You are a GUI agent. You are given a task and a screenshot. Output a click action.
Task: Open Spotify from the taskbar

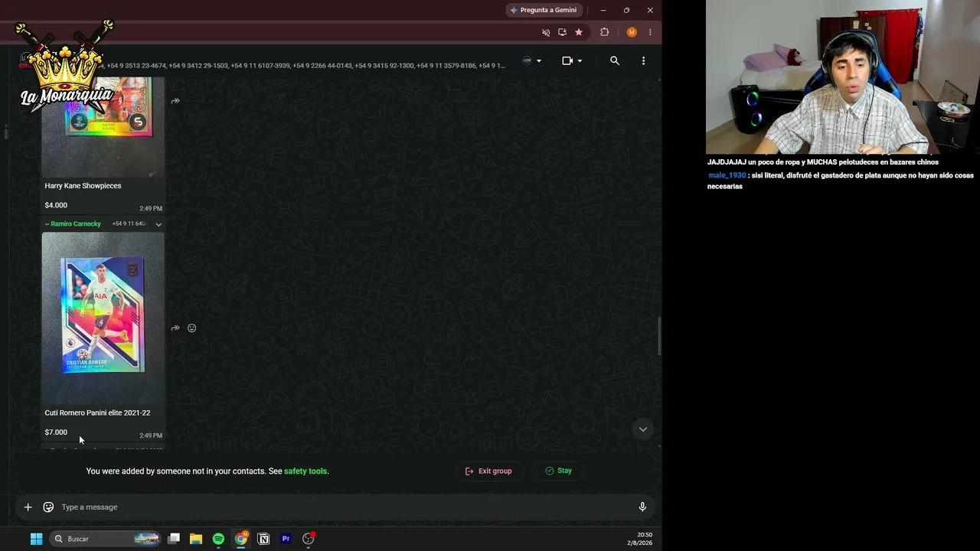[218, 539]
